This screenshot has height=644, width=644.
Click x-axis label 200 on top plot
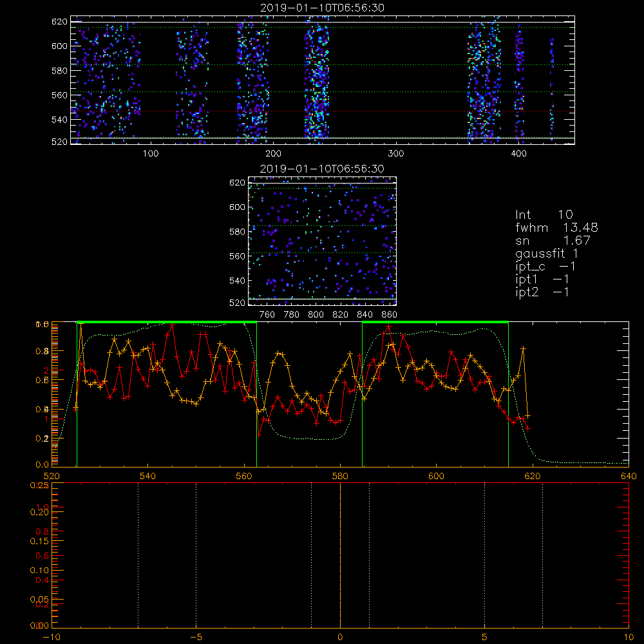coord(273,154)
